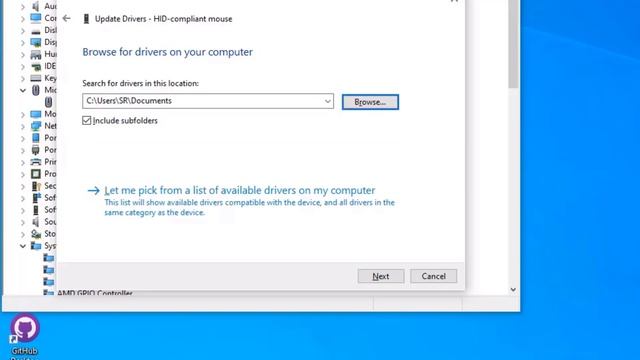This screenshot has height=360, width=640.
Task: Click "Update Drivers - HID-compliant mouse" title text
Action: [x=163, y=19]
